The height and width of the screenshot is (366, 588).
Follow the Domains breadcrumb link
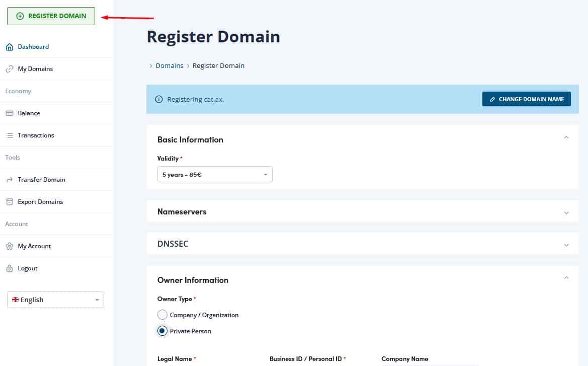point(170,66)
